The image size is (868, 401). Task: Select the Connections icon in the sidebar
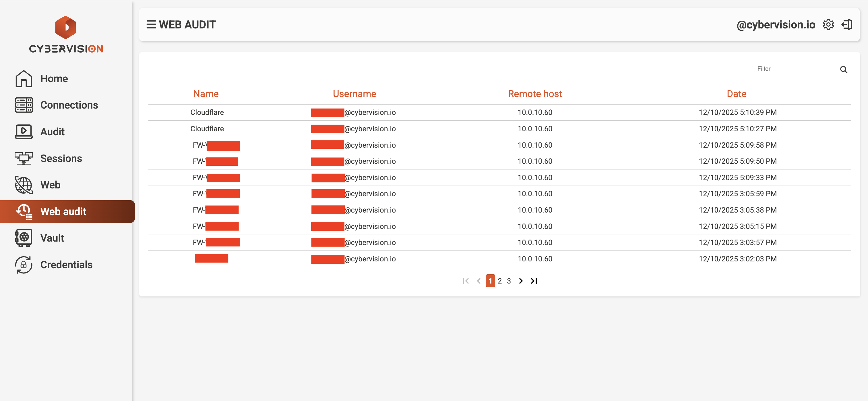23,105
